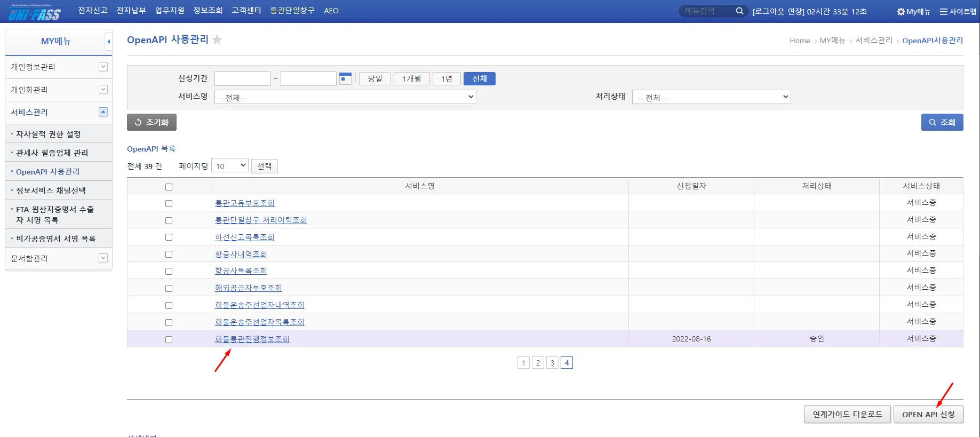The width and height of the screenshot is (980, 437).
Task: Click the 초기화 reset button
Action: 152,122
